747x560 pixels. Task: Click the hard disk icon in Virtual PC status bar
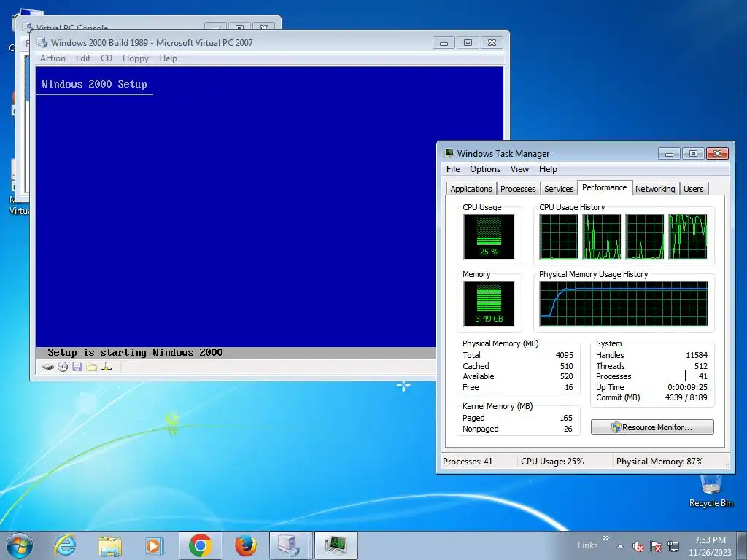(x=47, y=367)
